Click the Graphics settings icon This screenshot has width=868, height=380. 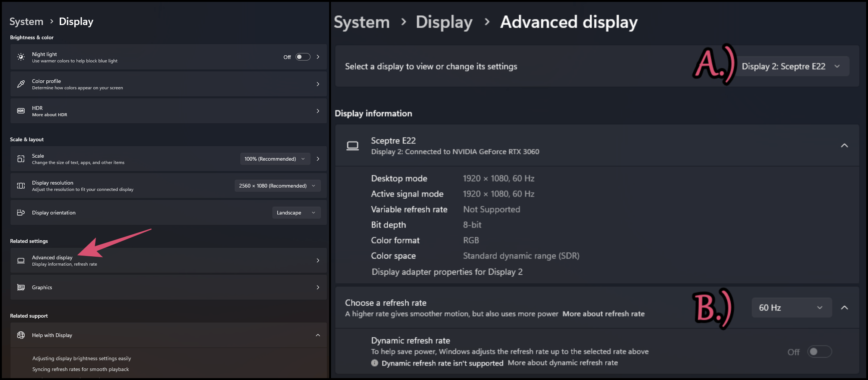point(21,287)
